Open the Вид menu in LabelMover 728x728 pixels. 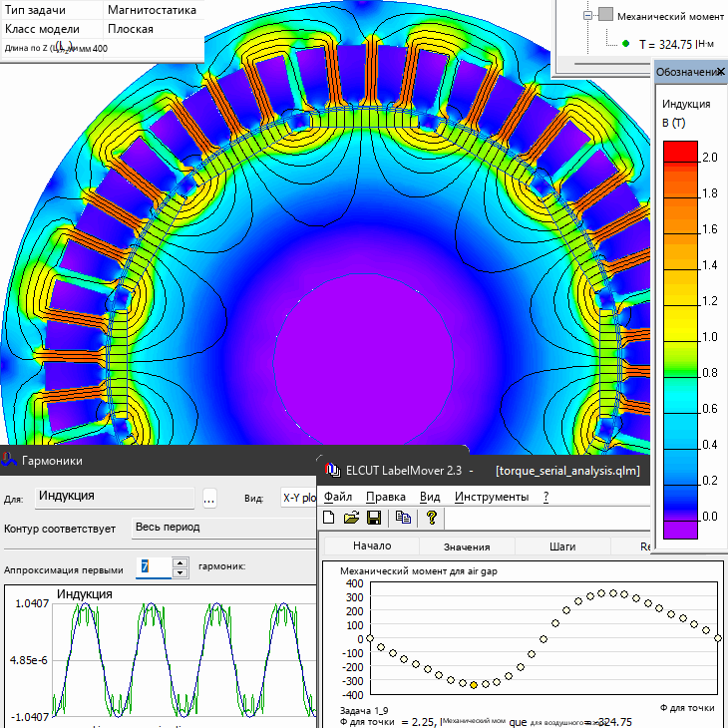[430, 497]
